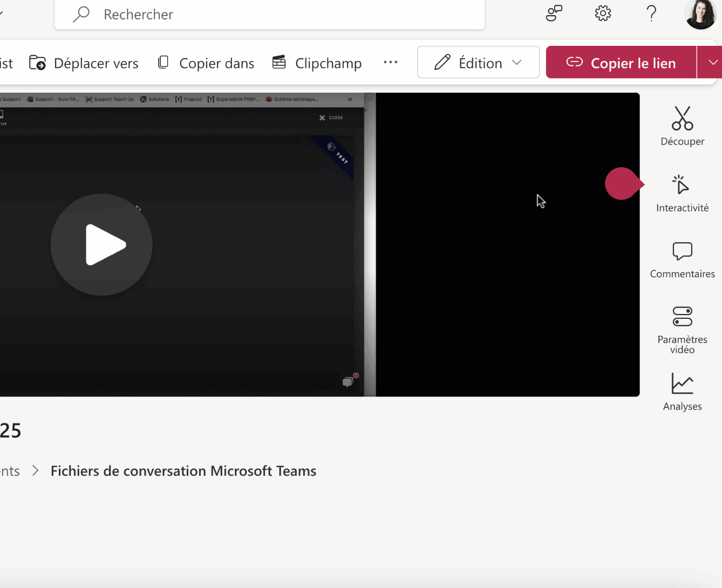Click the Copier le lien button

click(621, 63)
